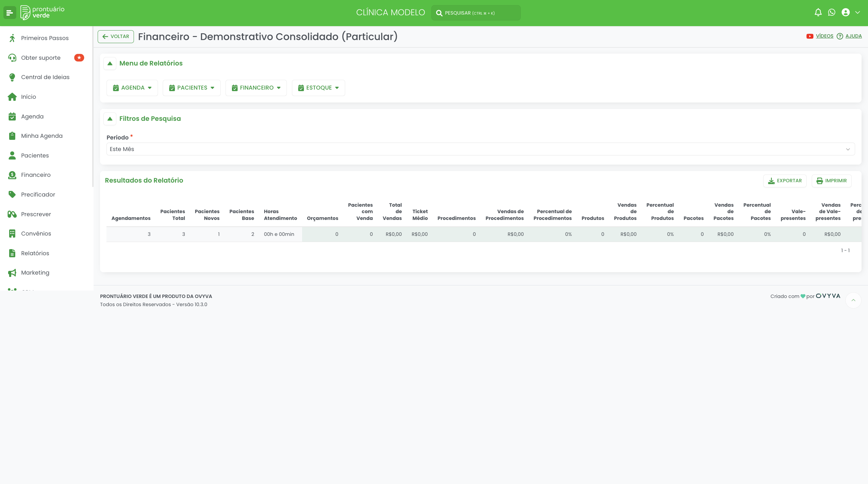The width and height of the screenshot is (868, 484).
Task: Open the PACIENTES reports dropdown
Action: [x=192, y=88]
